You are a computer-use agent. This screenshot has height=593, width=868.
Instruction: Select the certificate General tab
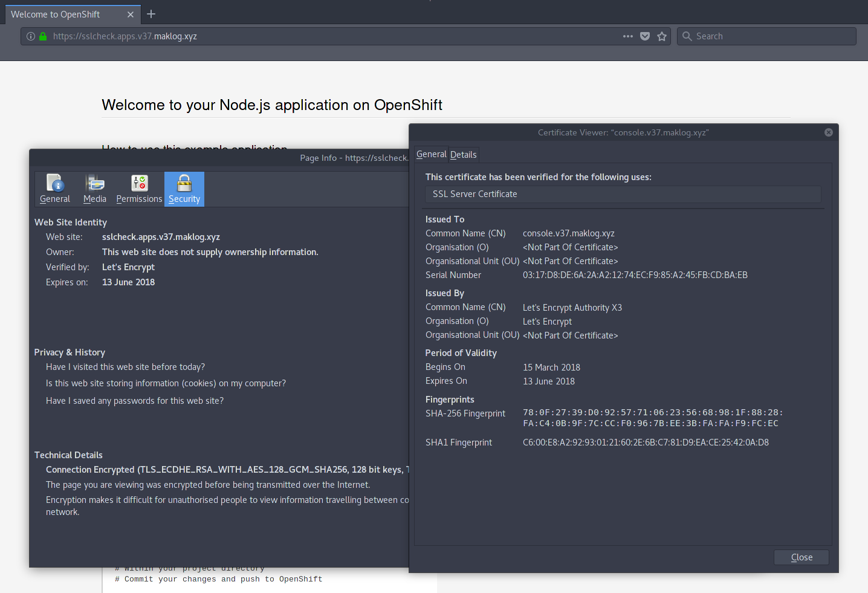coord(431,155)
